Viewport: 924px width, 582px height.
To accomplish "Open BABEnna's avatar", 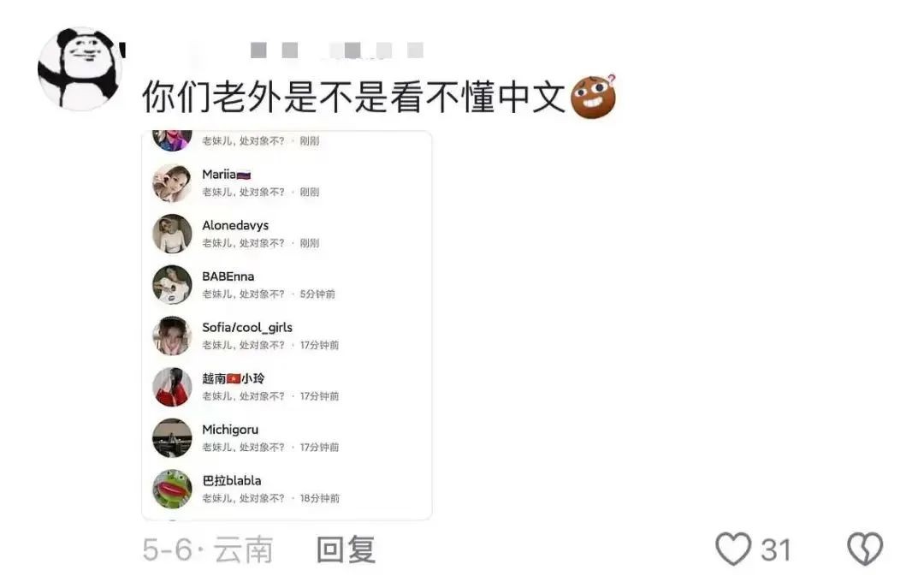I will [x=172, y=285].
